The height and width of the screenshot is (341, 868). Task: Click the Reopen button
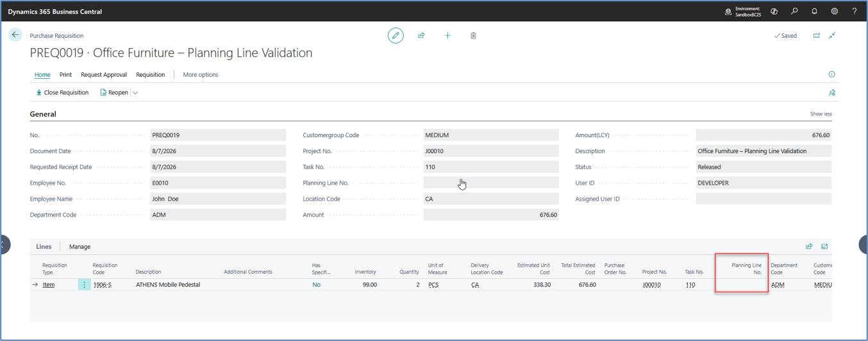(114, 92)
